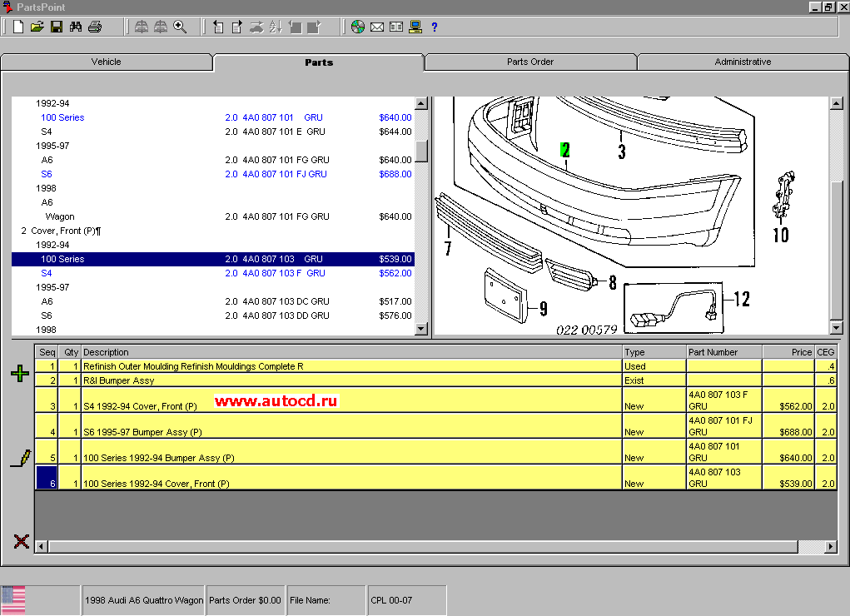Click callout number 7 grille
The image size is (850, 616).
pyautogui.click(x=448, y=248)
